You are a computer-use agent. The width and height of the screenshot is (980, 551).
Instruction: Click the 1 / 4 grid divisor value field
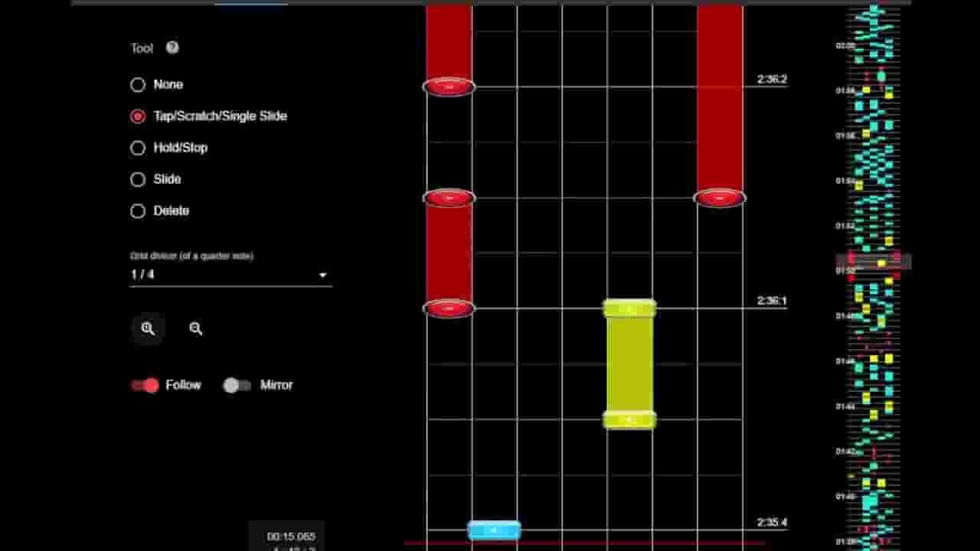pyautogui.click(x=230, y=275)
